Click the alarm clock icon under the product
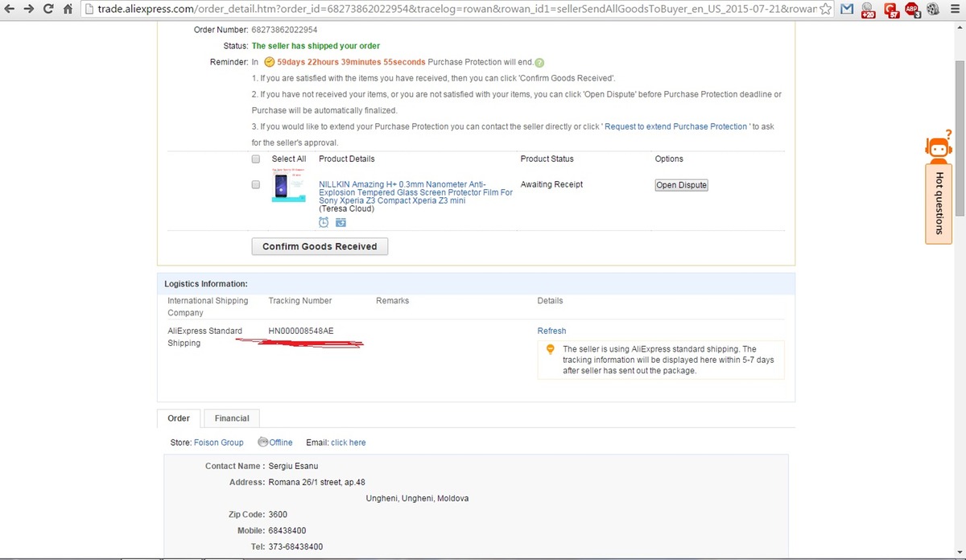This screenshot has width=966, height=560. tap(324, 222)
